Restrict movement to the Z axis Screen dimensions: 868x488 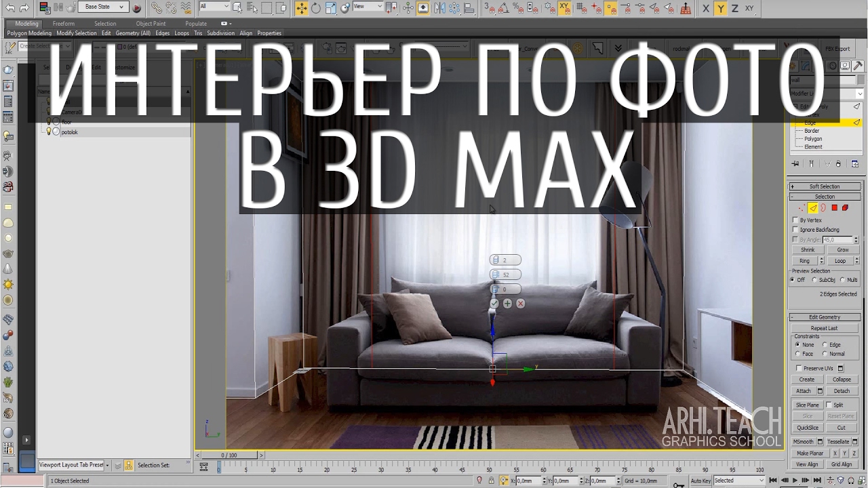734,8
